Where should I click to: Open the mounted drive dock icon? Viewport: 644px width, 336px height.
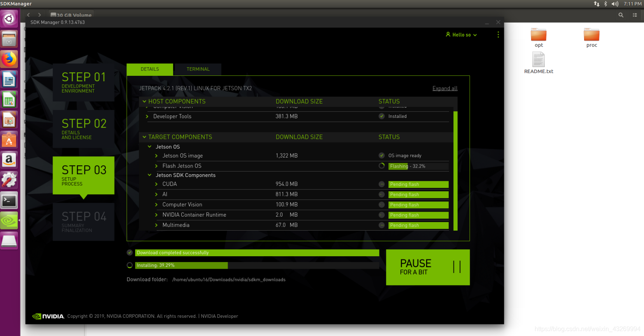click(9, 241)
